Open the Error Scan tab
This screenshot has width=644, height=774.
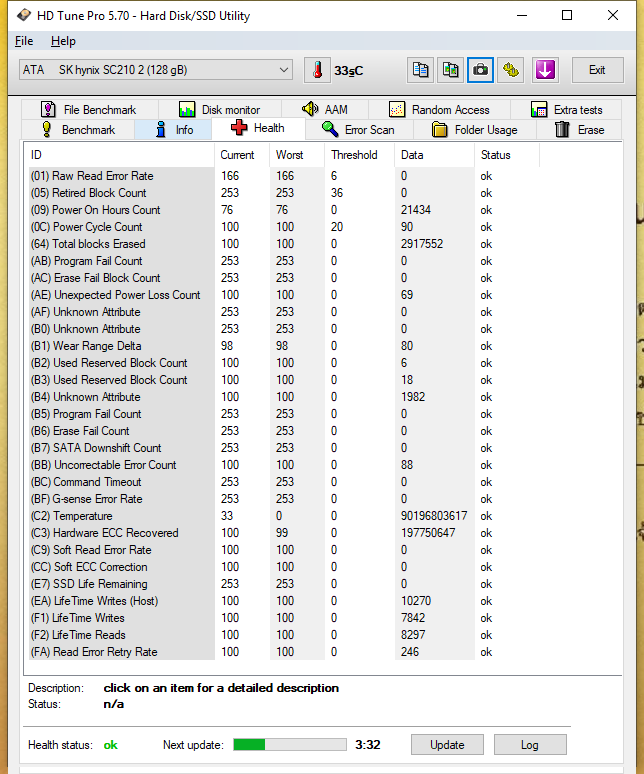pos(359,130)
